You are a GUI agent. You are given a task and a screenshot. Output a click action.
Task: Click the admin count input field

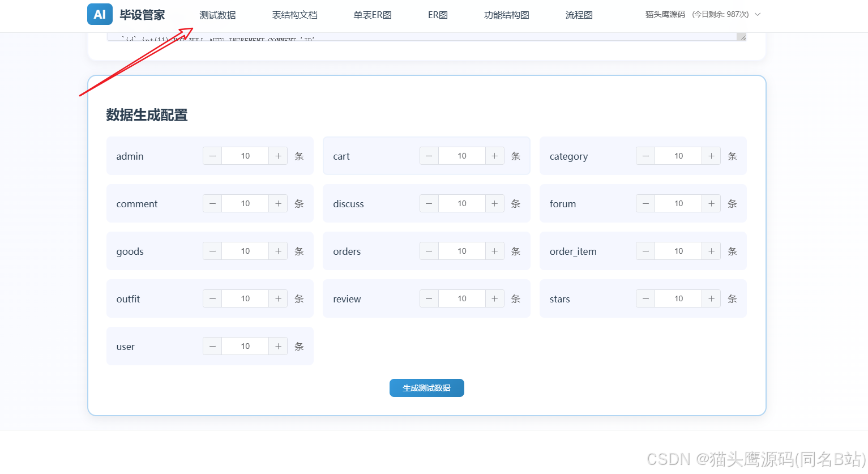coord(245,156)
